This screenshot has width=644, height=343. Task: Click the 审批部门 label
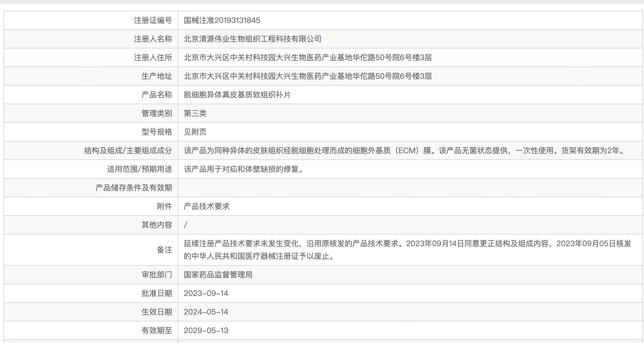point(157,275)
